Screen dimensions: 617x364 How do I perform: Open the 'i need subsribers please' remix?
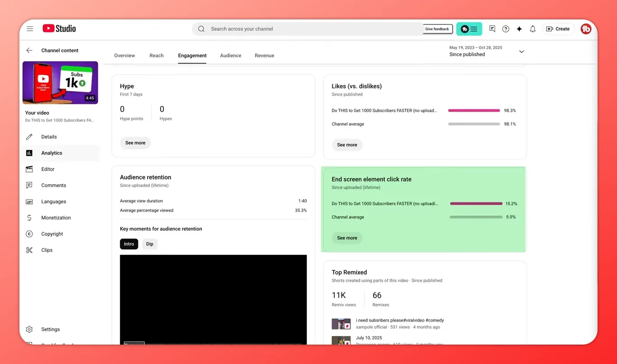coord(400,321)
